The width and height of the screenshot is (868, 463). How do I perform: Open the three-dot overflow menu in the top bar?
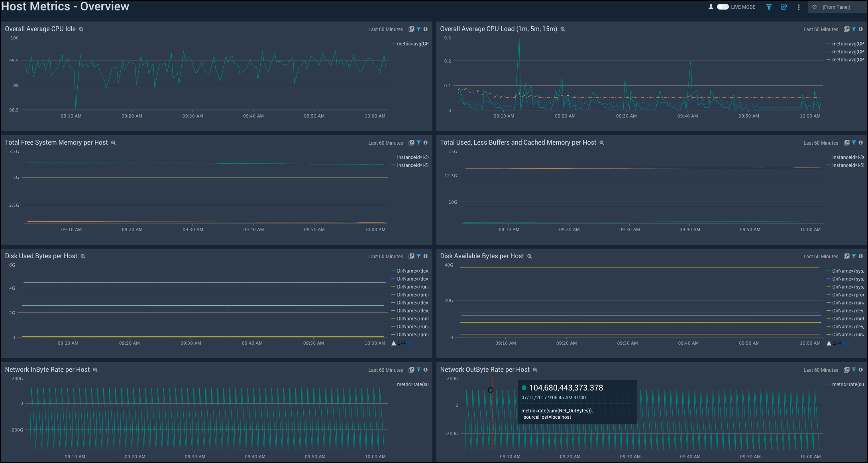(x=798, y=7)
